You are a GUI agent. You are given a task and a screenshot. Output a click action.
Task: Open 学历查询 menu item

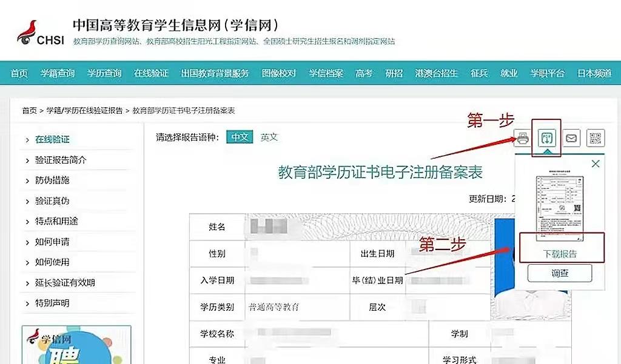(x=104, y=73)
